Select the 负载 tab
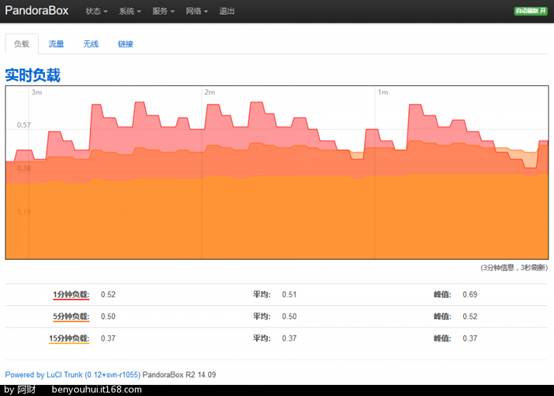Image resolution: width=554 pixels, height=396 pixels. point(22,44)
